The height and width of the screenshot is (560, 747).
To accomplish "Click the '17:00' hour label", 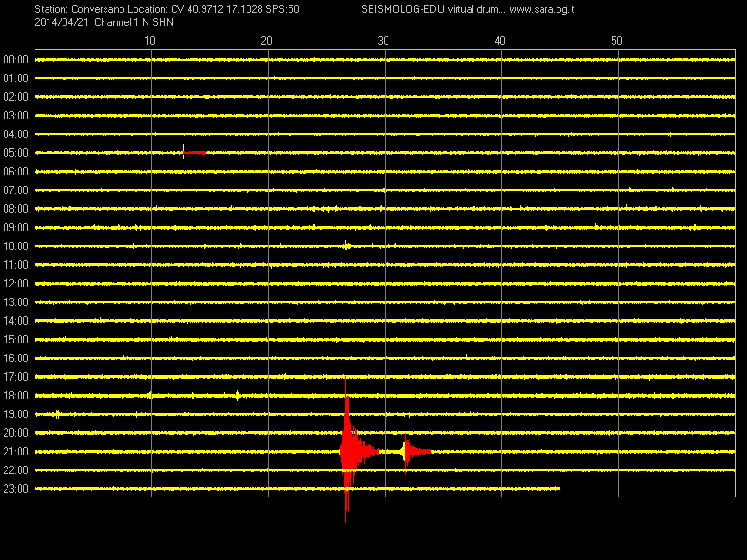I will [16, 377].
